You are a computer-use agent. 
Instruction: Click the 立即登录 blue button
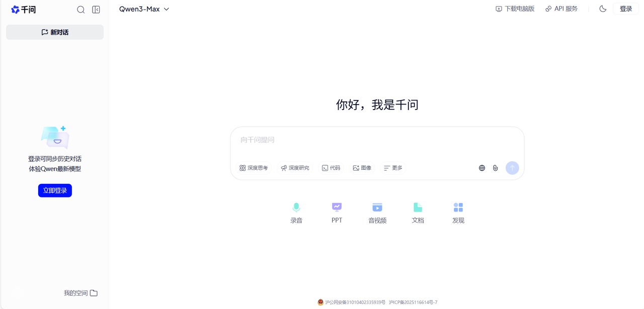tap(55, 190)
